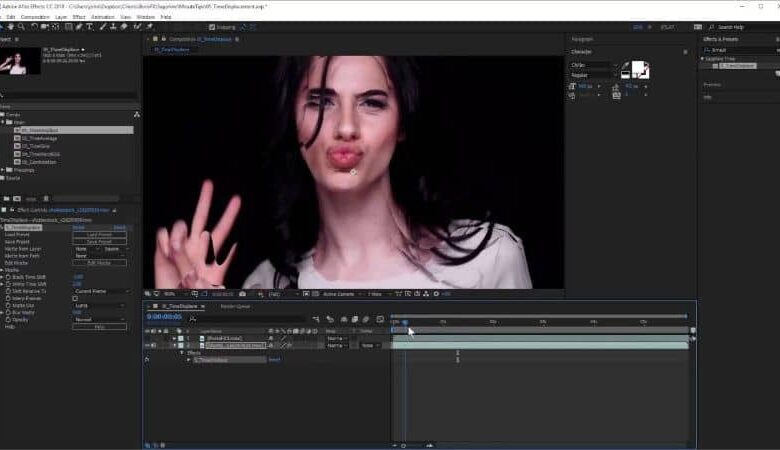Click the Save Preset button
Screen dimensions: 780x450
[x=99, y=242]
